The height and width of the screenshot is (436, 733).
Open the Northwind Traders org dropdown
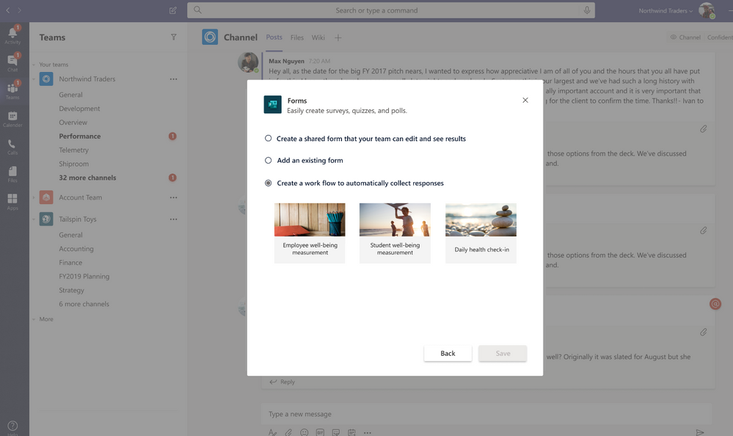coord(666,10)
